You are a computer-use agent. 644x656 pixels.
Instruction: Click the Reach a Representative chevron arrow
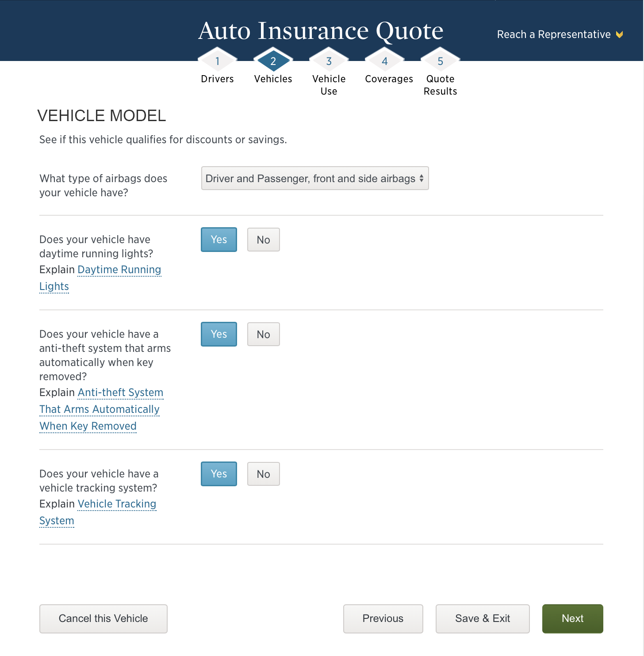click(619, 34)
